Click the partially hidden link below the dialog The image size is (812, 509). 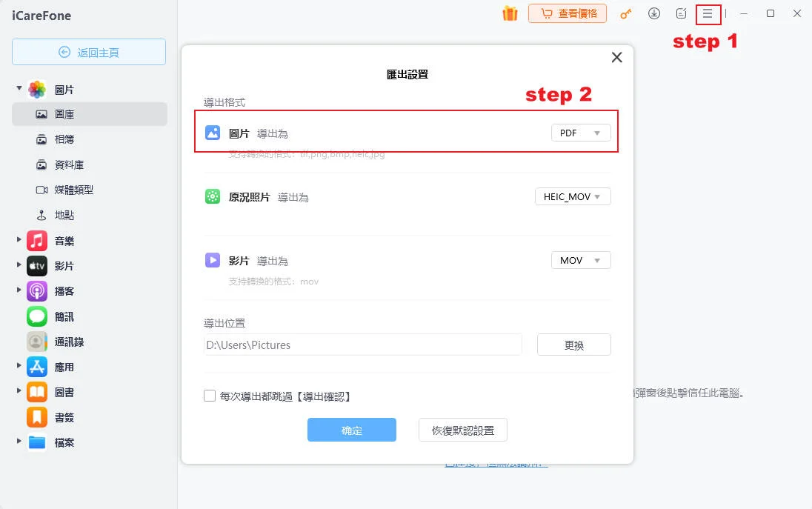tap(496, 465)
